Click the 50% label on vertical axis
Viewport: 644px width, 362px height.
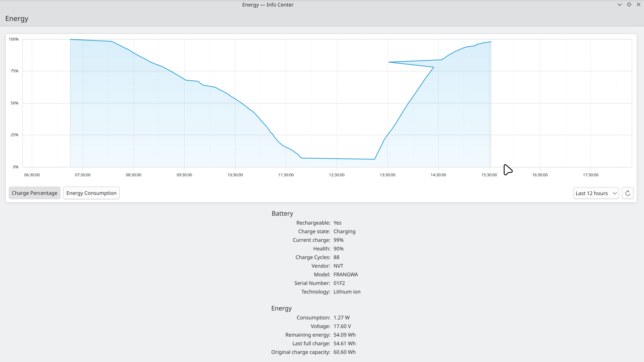[x=15, y=103]
